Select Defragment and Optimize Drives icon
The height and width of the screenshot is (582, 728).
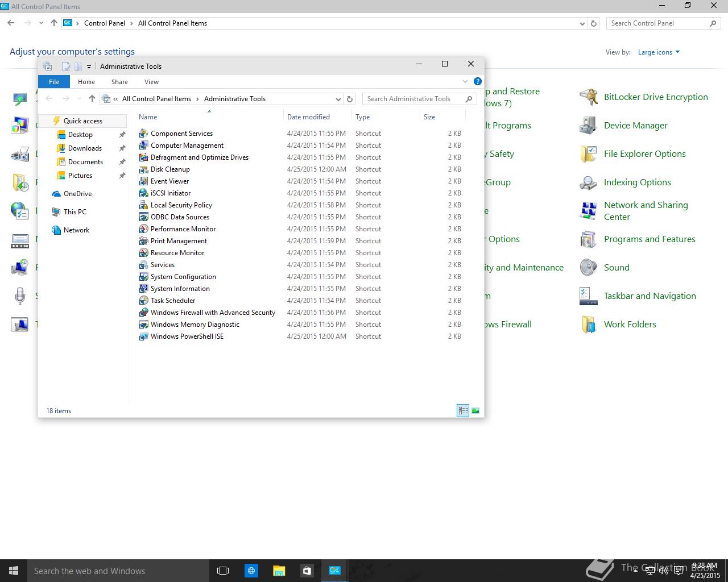[144, 157]
